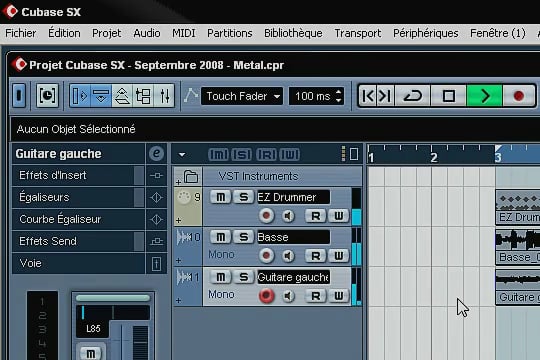Image resolution: width=540 pixels, height=360 pixels.
Task: Solo the Basse track
Action: pos(243,237)
